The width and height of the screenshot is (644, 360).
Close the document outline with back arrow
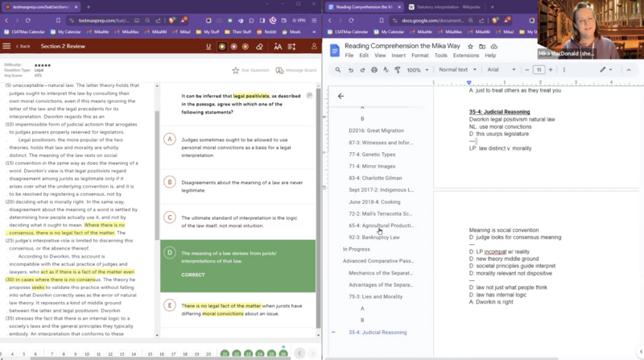[x=341, y=96]
